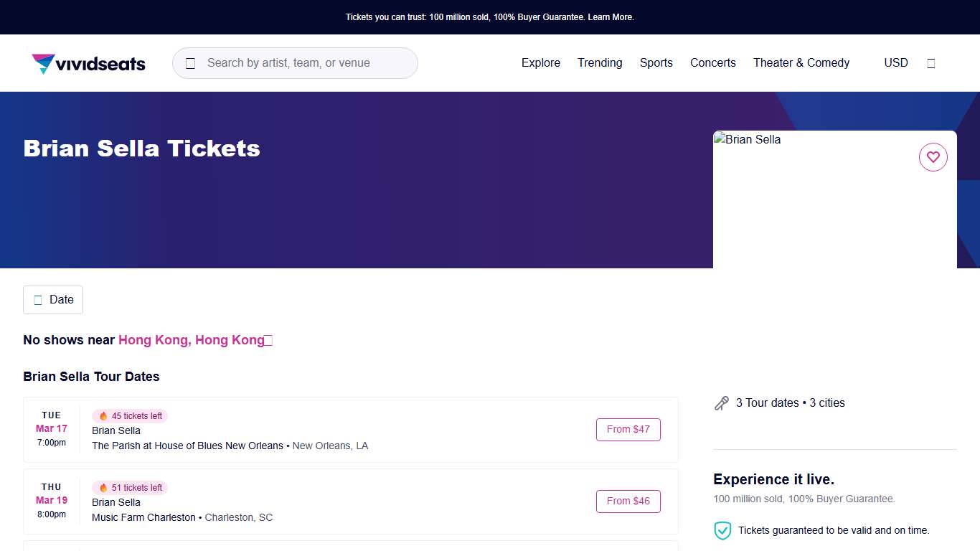Open the USD currency selector
The height and width of the screenshot is (551, 980).
[x=895, y=63]
